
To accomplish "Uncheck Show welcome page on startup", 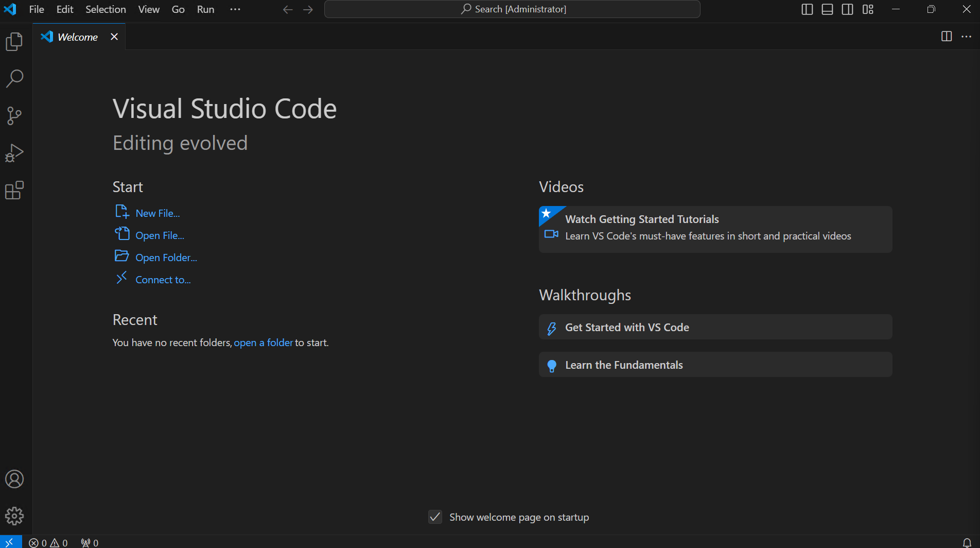I will 435,517.
